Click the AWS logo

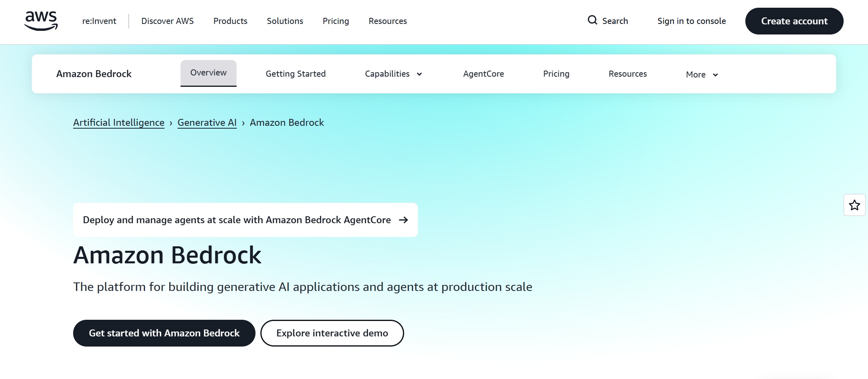(x=41, y=21)
